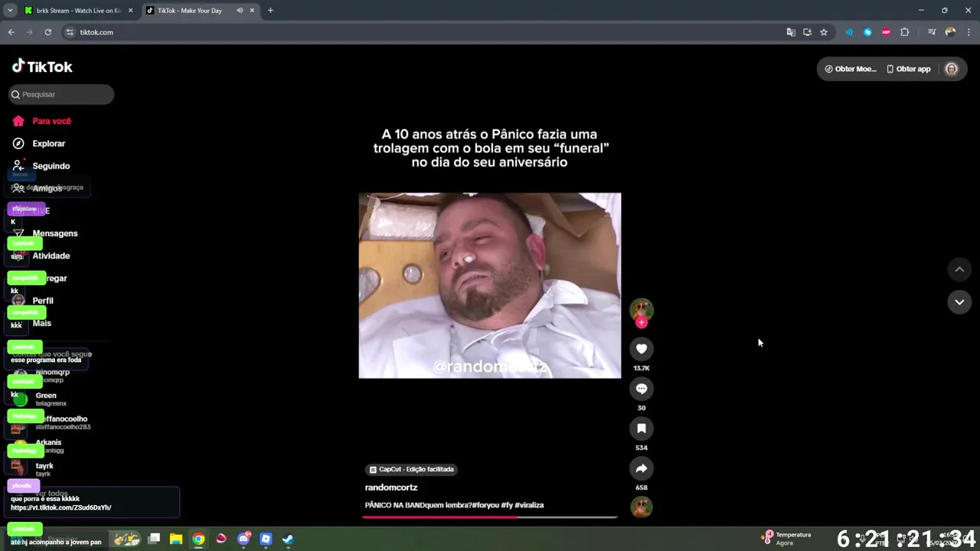980x551 pixels.
Task: Follow creator via red plus badge
Action: tap(642, 323)
